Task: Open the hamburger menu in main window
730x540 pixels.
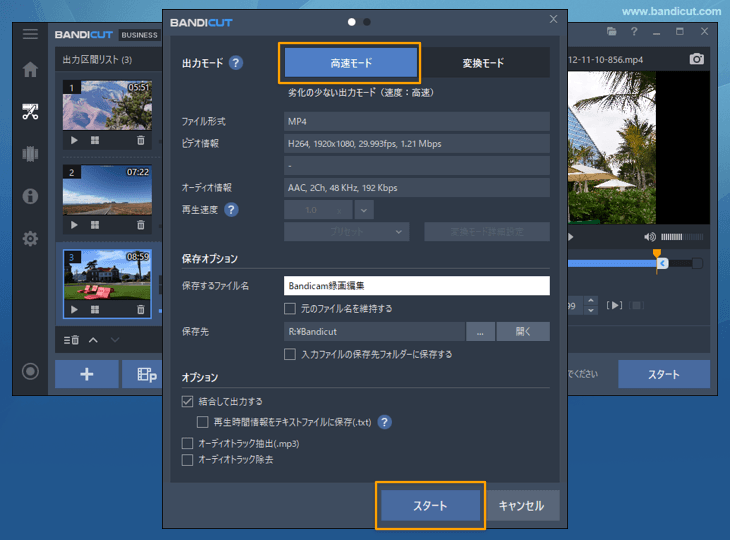Action: [x=30, y=34]
